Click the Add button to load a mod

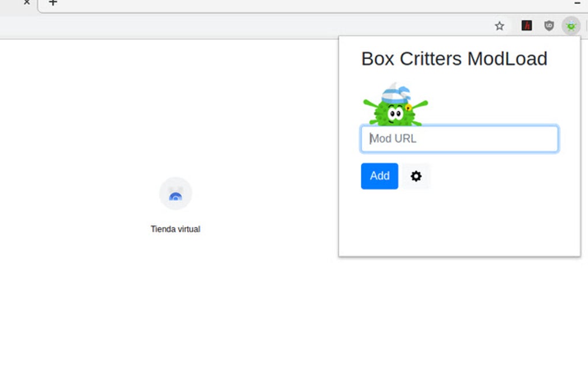coord(379,177)
